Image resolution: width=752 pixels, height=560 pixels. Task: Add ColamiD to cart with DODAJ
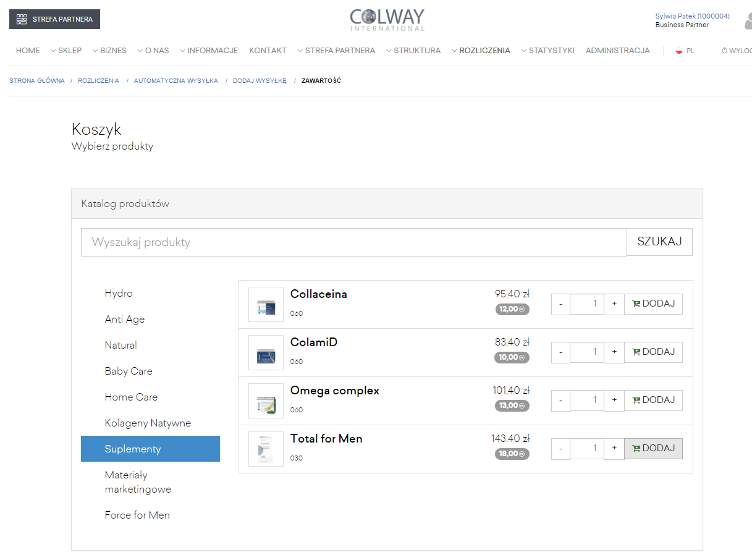point(654,352)
